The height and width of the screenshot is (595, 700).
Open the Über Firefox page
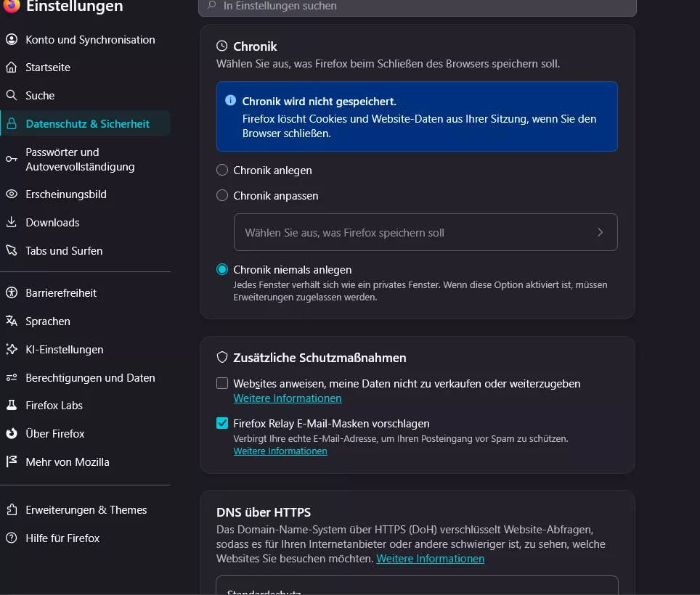pyautogui.click(x=85, y=433)
